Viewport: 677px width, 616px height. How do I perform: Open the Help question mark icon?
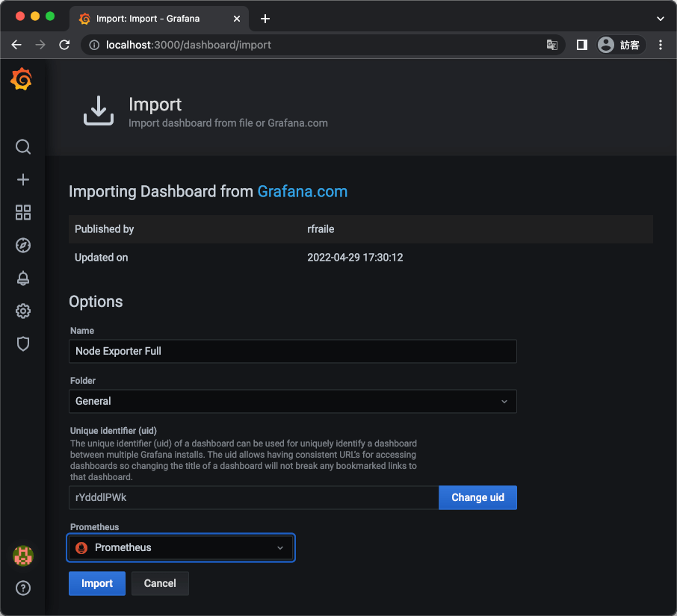click(x=23, y=588)
